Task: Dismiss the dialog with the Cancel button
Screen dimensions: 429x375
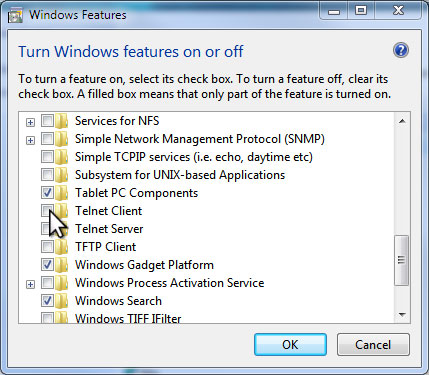Action: (x=373, y=345)
